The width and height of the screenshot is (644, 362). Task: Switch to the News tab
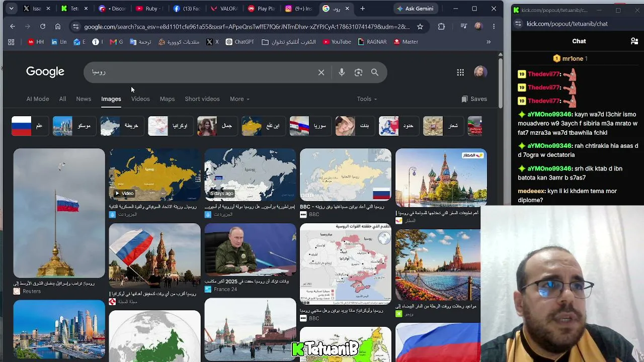click(84, 99)
